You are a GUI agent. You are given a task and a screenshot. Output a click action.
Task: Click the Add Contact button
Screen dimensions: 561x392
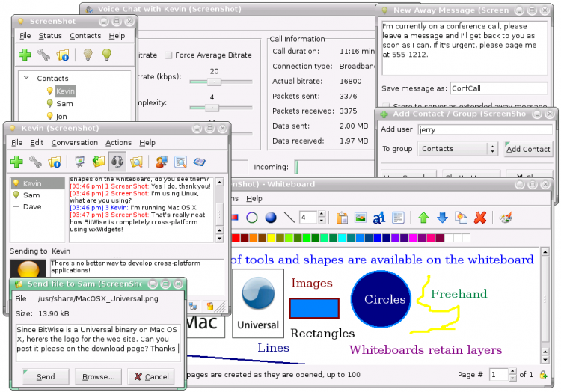tap(528, 149)
